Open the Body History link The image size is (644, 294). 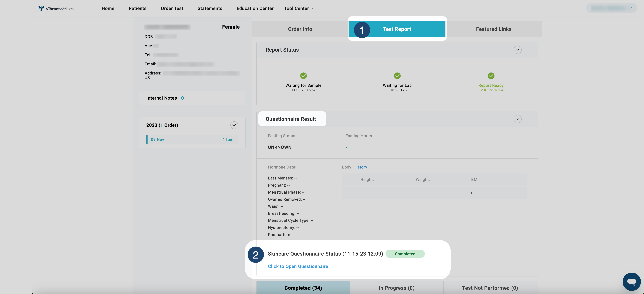(x=360, y=167)
